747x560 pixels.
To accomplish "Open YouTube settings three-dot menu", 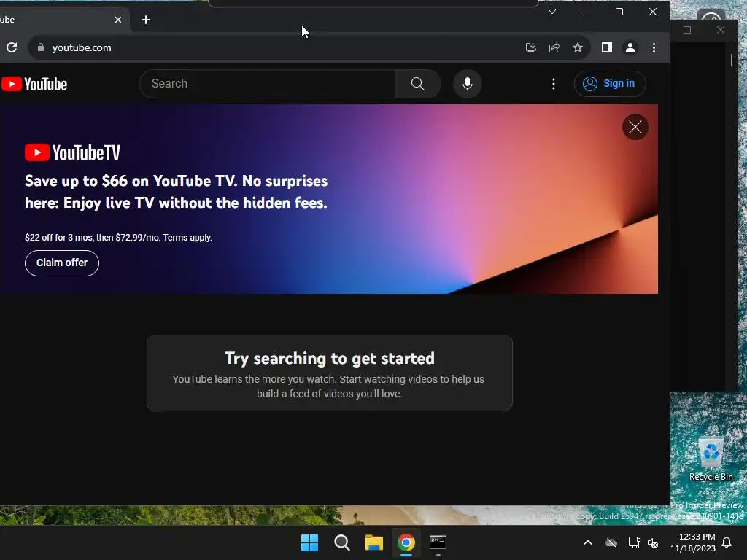I will coord(553,84).
